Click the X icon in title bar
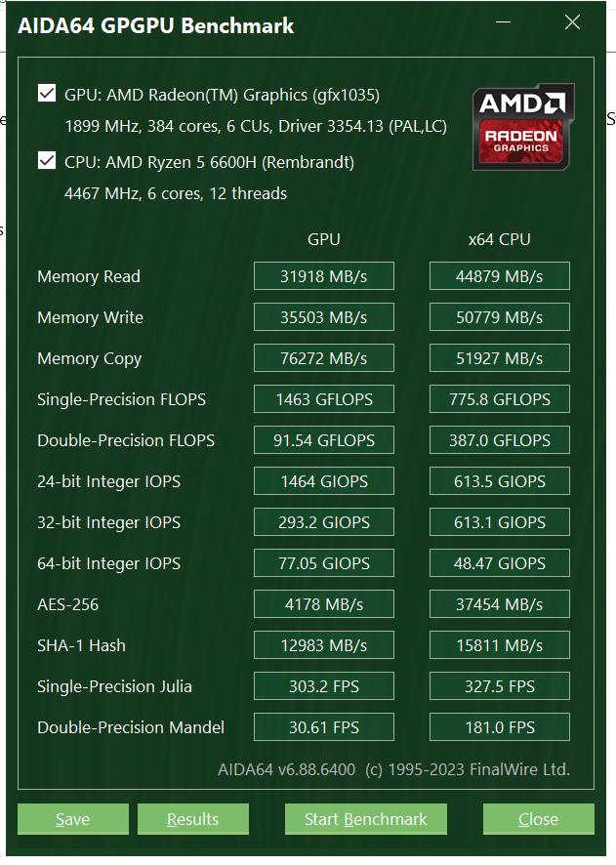The width and height of the screenshot is (616, 865). (572, 22)
